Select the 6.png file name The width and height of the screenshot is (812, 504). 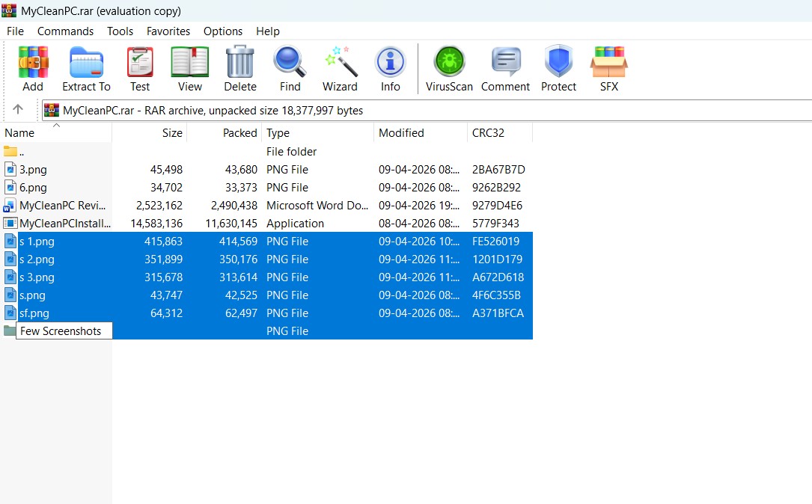[33, 188]
